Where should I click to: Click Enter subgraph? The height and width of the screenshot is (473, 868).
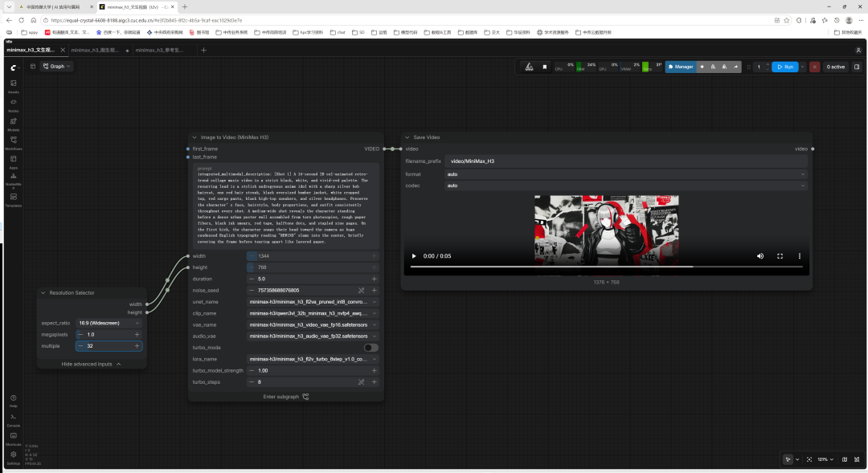point(285,397)
